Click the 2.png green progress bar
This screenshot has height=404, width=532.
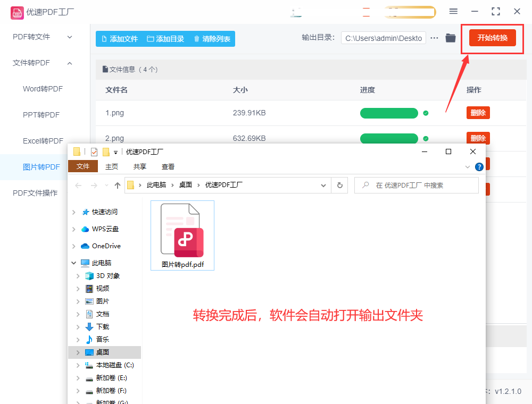pyautogui.click(x=389, y=139)
